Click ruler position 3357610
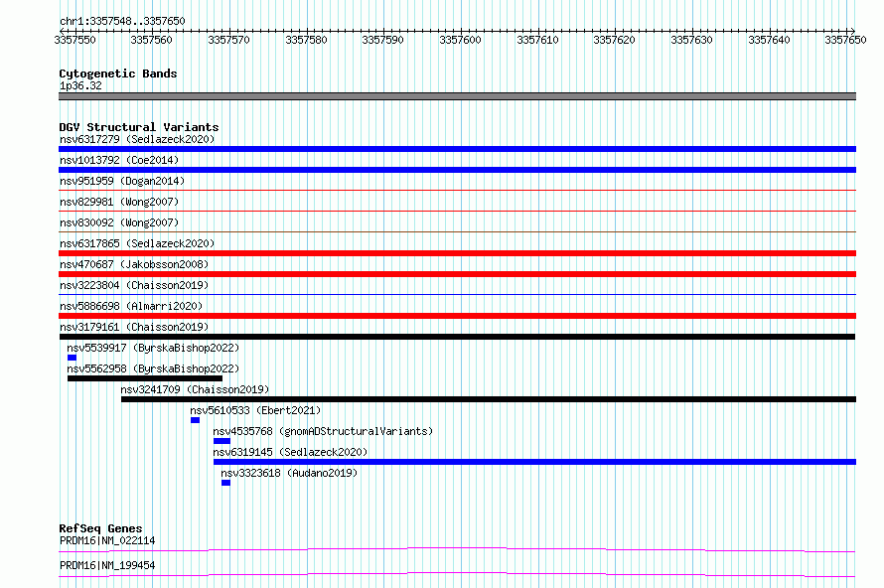 pyautogui.click(x=537, y=40)
